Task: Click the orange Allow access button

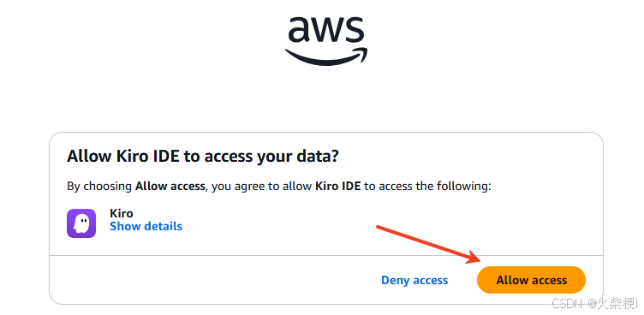Action: [531, 280]
